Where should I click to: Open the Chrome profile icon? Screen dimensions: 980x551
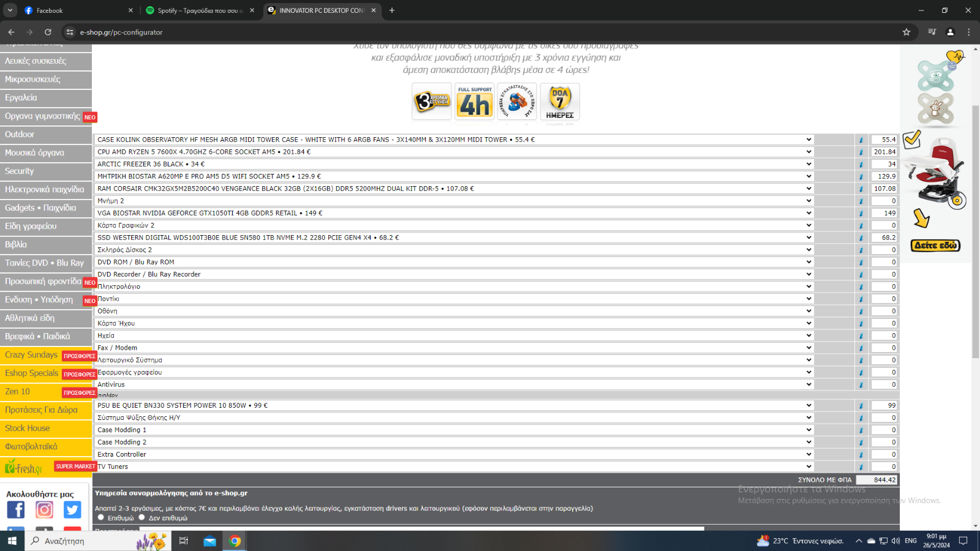click(950, 32)
